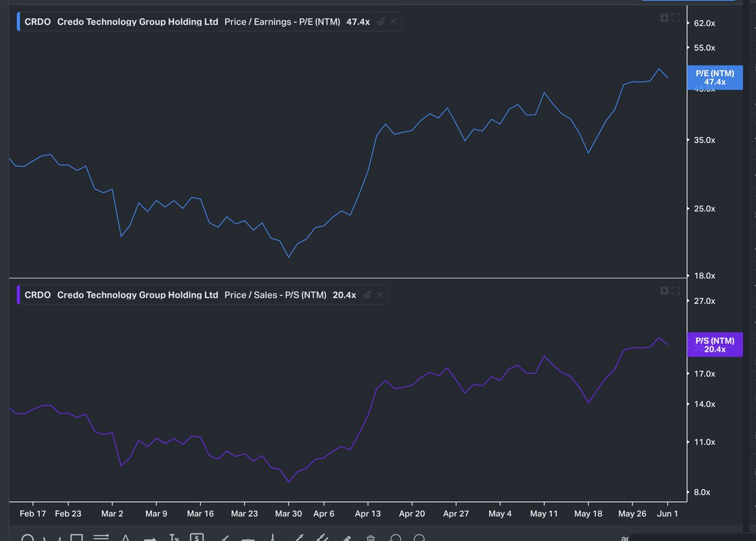
Task: Select the arrow drawing tool
Action: point(150,538)
